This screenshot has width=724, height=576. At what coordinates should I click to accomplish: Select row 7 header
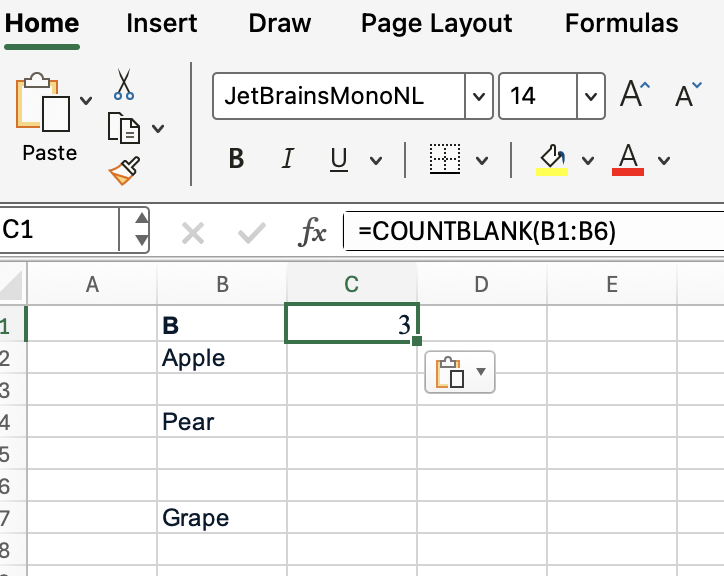13,518
